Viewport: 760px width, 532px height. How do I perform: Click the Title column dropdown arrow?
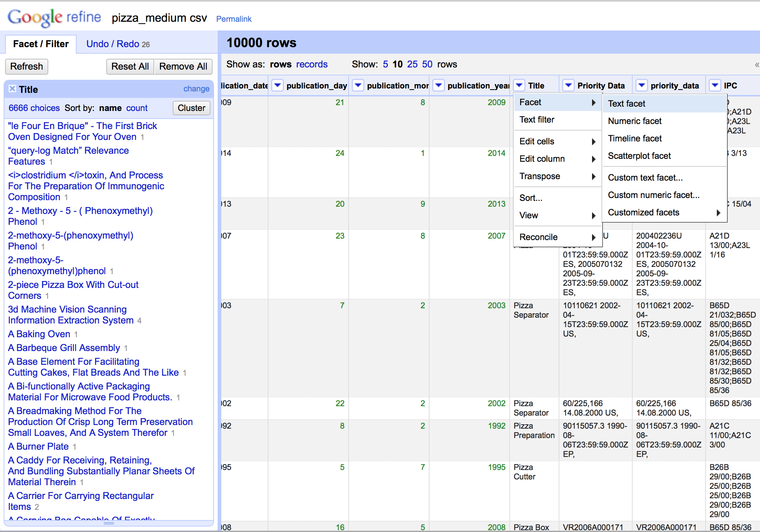pyautogui.click(x=519, y=86)
